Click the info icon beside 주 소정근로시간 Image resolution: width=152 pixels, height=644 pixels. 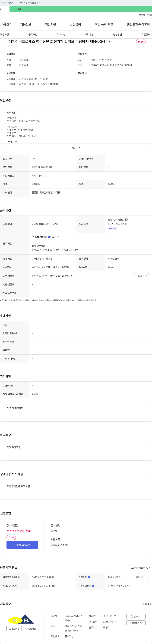click(x=49, y=237)
